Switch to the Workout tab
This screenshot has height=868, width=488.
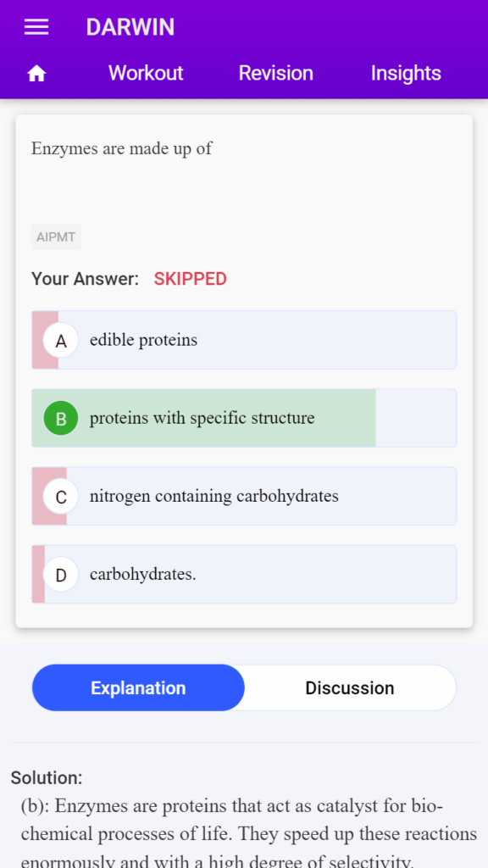146,73
